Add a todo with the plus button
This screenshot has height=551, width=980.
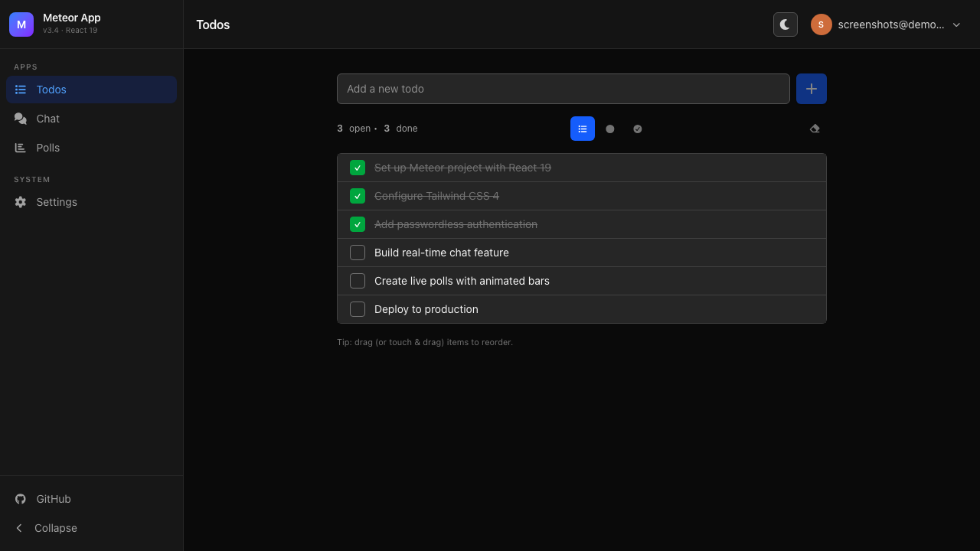[811, 89]
